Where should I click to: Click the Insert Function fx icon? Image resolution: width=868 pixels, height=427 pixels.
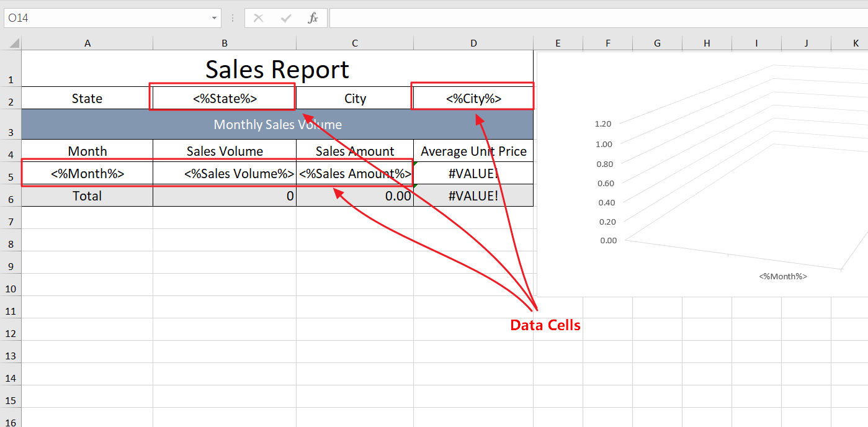pos(313,18)
